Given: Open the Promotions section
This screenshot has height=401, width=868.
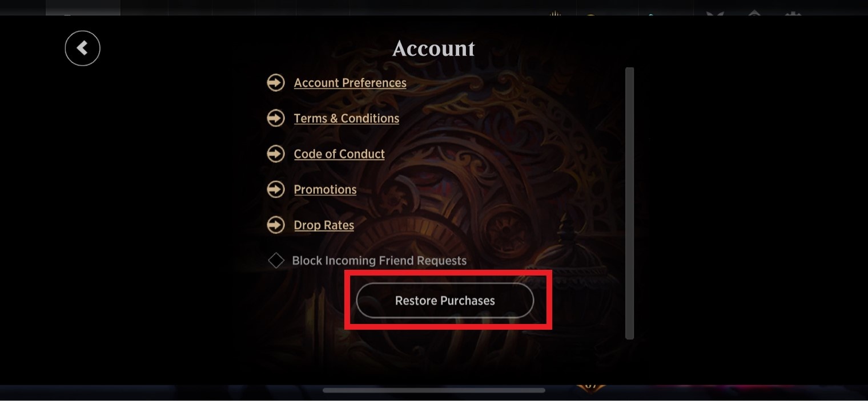Looking at the screenshot, I should click(x=325, y=189).
